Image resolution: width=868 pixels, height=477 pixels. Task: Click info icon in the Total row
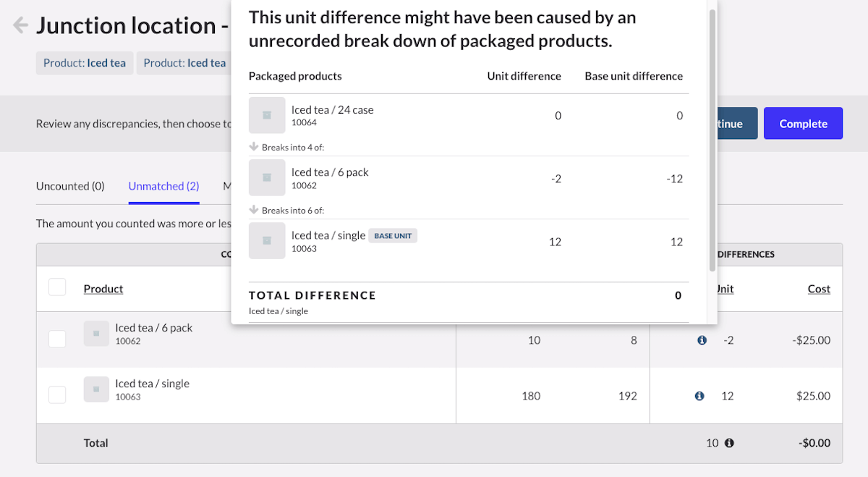click(x=729, y=443)
